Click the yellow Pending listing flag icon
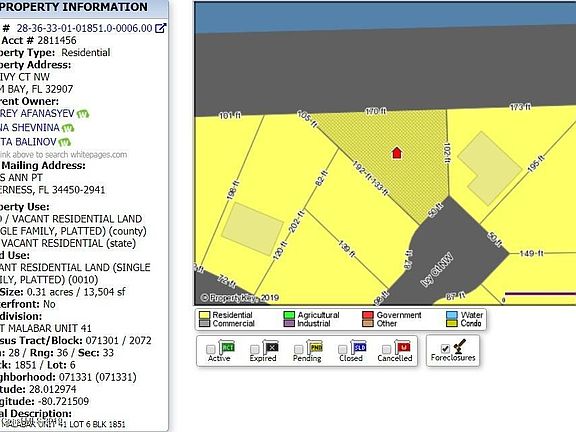Image resolution: width=576 pixels, height=432 pixels. [x=315, y=347]
